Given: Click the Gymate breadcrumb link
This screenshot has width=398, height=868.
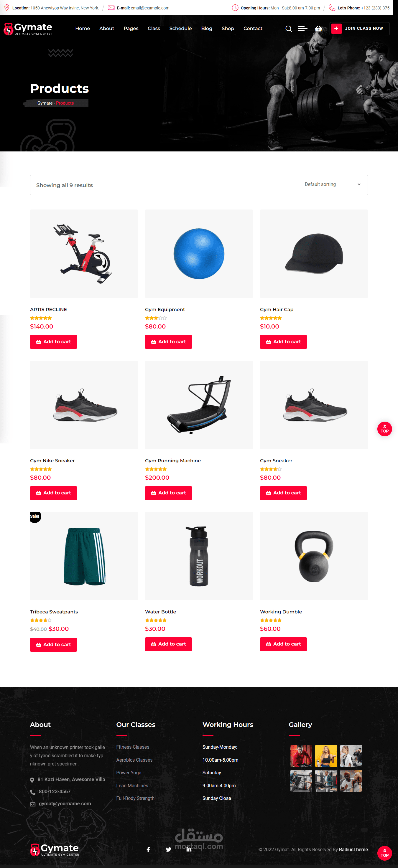Looking at the screenshot, I should (x=45, y=103).
